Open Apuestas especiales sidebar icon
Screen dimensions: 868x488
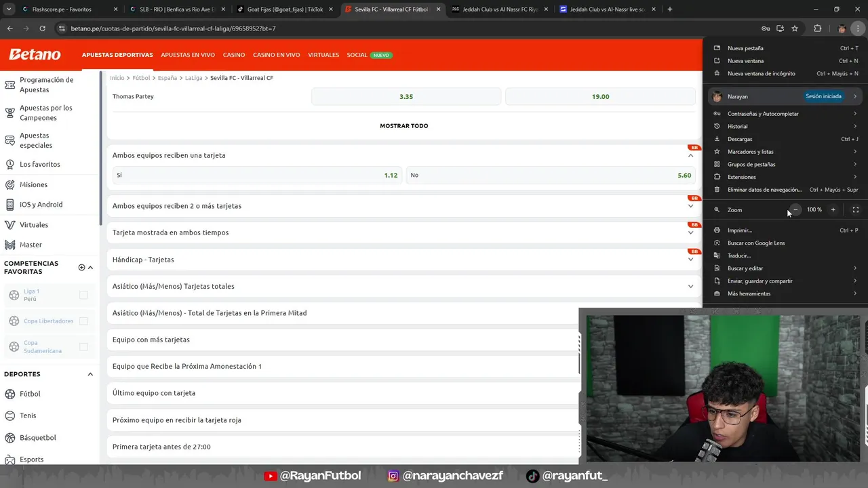tap(9, 140)
